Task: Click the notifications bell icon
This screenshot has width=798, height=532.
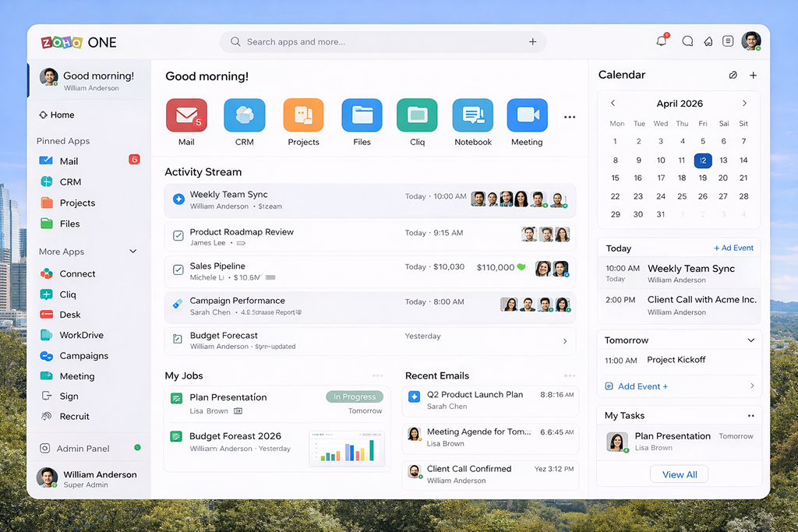Action: [x=661, y=42]
